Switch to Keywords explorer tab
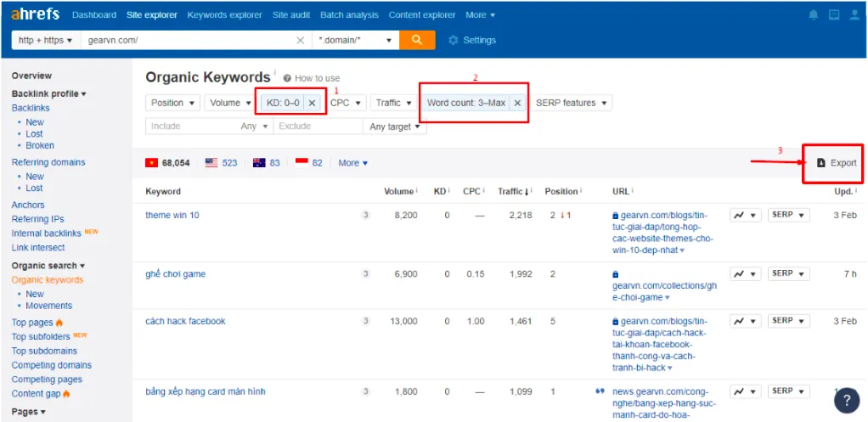 pyautogui.click(x=225, y=15)
